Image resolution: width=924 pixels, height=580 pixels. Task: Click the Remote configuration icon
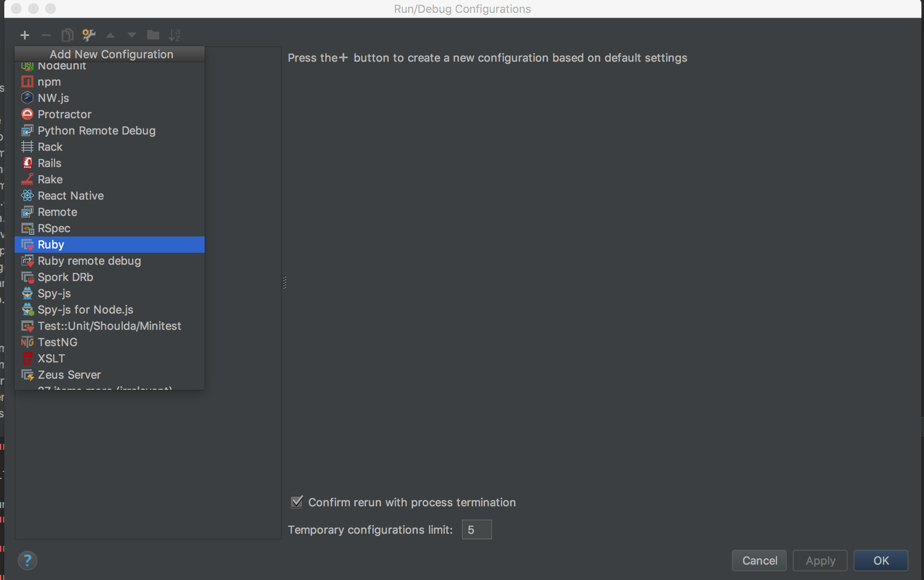27,212
